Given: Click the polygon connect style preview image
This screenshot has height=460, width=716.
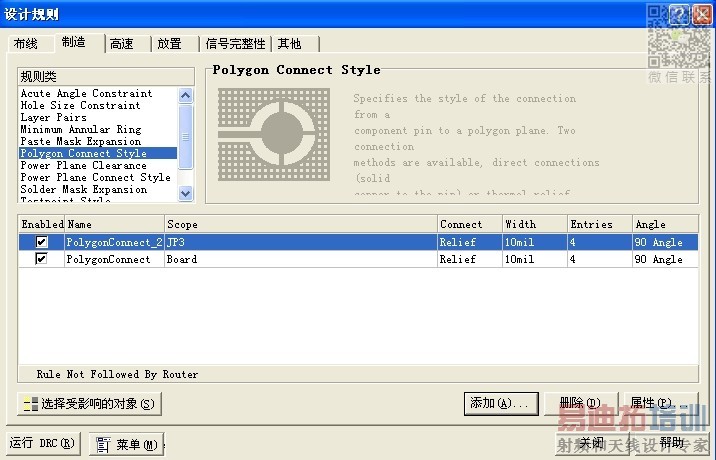Looking at the screenshot, I should pos(274,135).
